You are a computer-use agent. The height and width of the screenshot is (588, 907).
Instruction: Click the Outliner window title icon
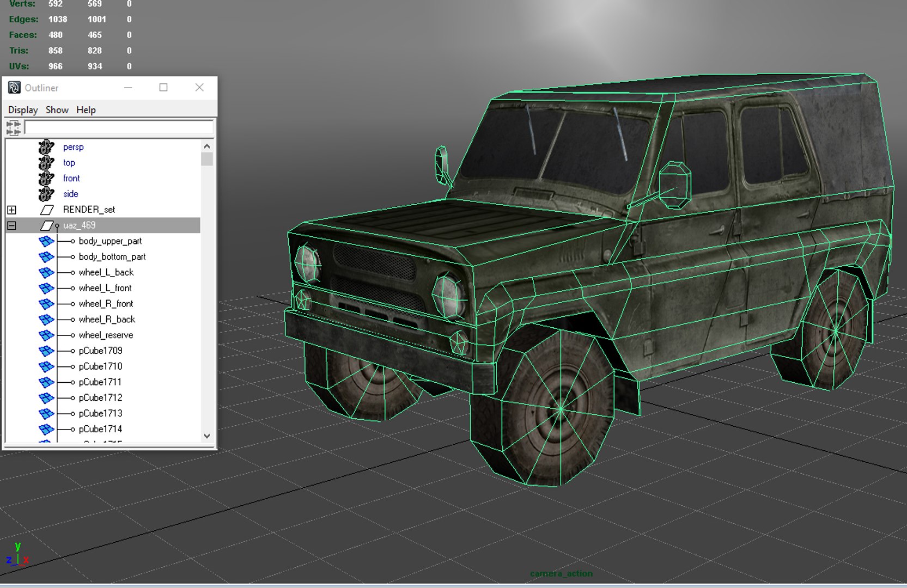(x=14, y=88)
